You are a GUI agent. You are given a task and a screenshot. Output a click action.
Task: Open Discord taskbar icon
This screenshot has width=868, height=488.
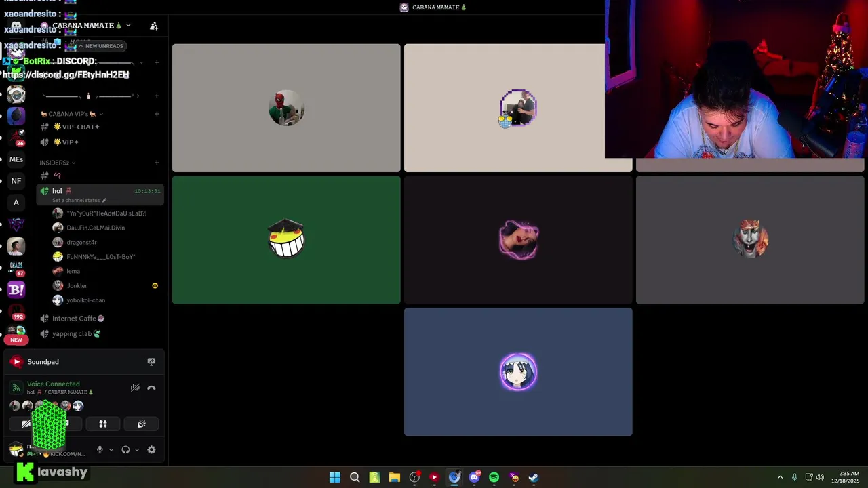click(x=474, y=477)
